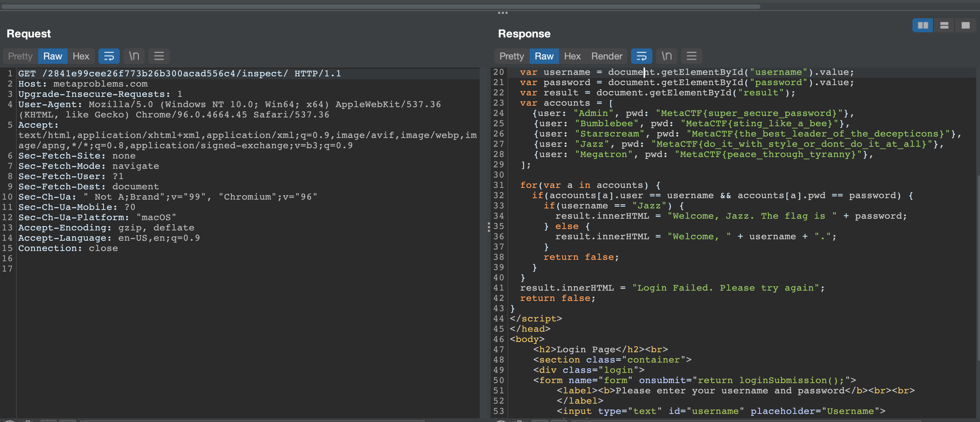Click the username input placeholder line
This screenshot has width=980, height=422.
pyautogui.click(x=721, y=411)
